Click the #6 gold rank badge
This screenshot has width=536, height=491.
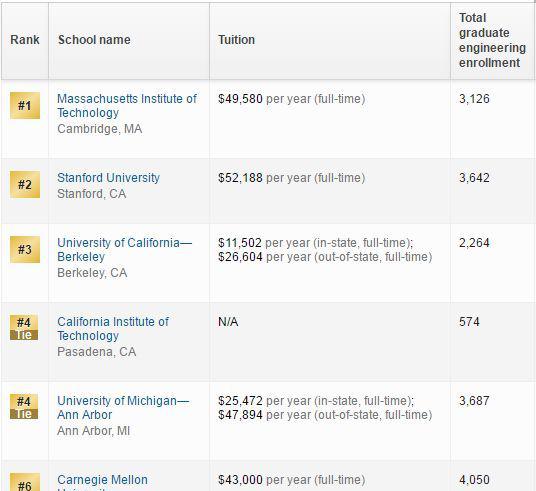(25, 482)
